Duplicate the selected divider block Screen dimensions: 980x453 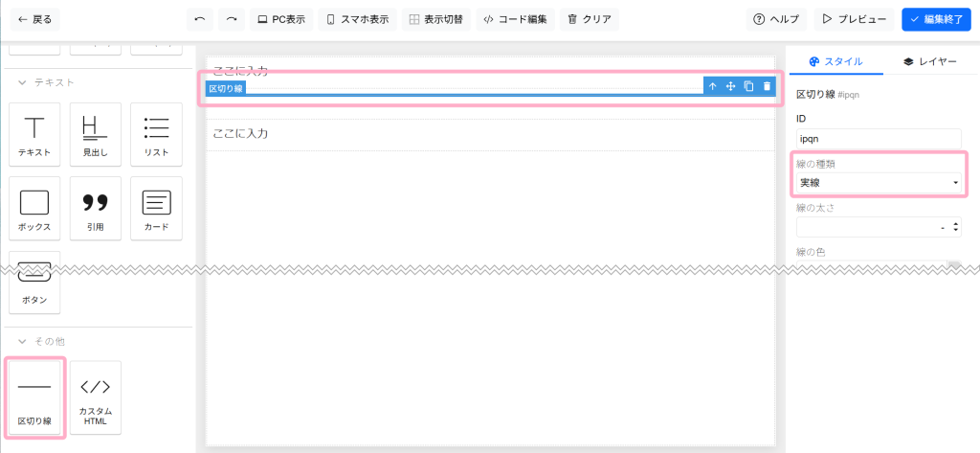point(748,86)
